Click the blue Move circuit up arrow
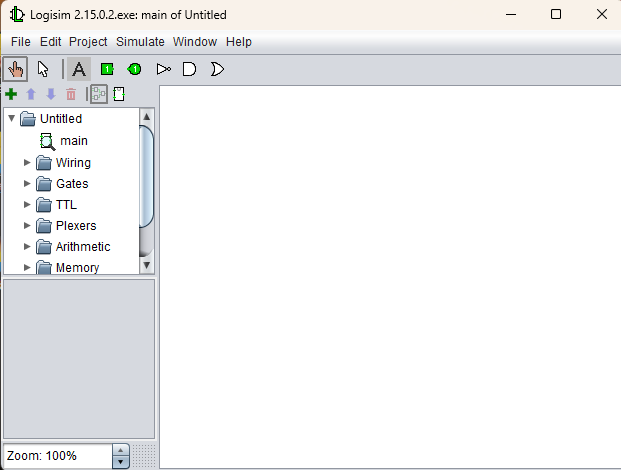 point(31,94)
